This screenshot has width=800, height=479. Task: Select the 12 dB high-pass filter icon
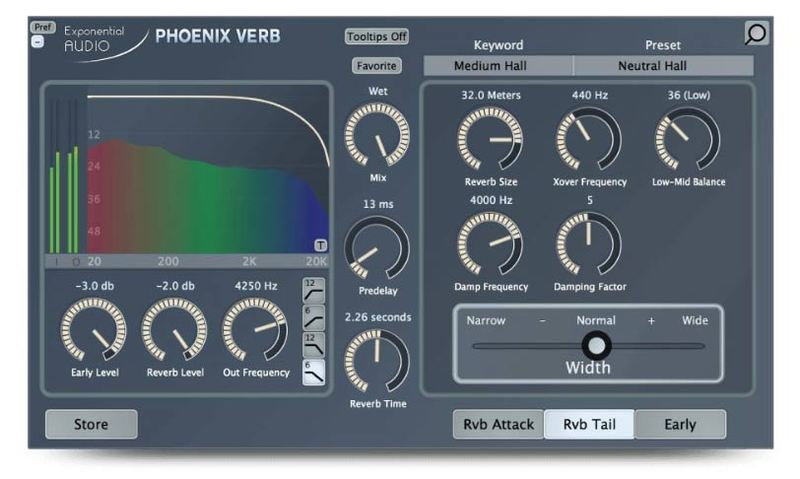coord(313,291)
